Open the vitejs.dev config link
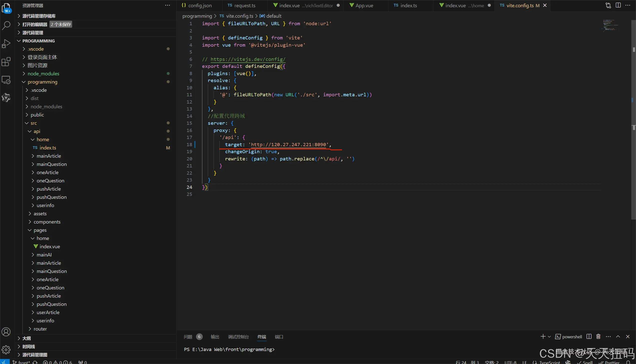The height and width of the screenshot is (364, 636). 248,59
